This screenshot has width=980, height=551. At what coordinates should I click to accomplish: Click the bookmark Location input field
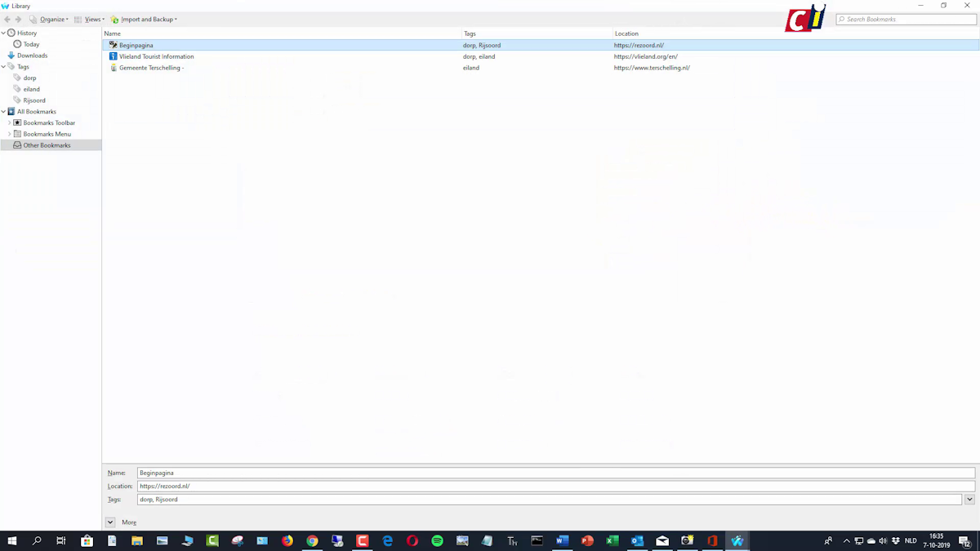click(x=555, y=486)
